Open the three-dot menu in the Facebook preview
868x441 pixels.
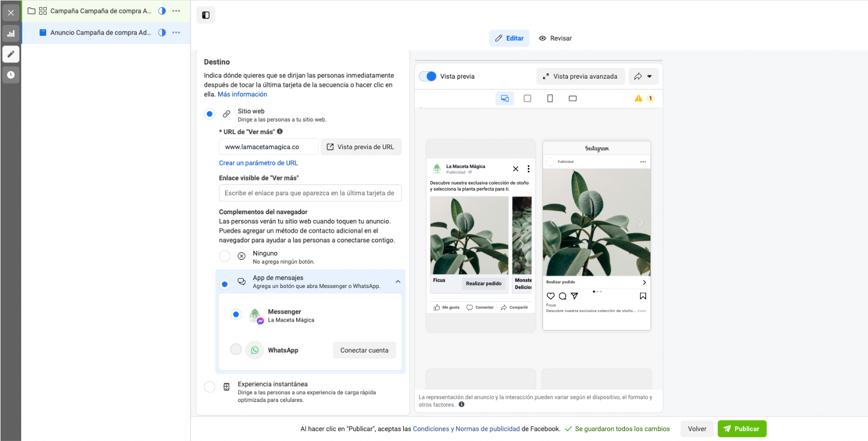coord(528,169)
